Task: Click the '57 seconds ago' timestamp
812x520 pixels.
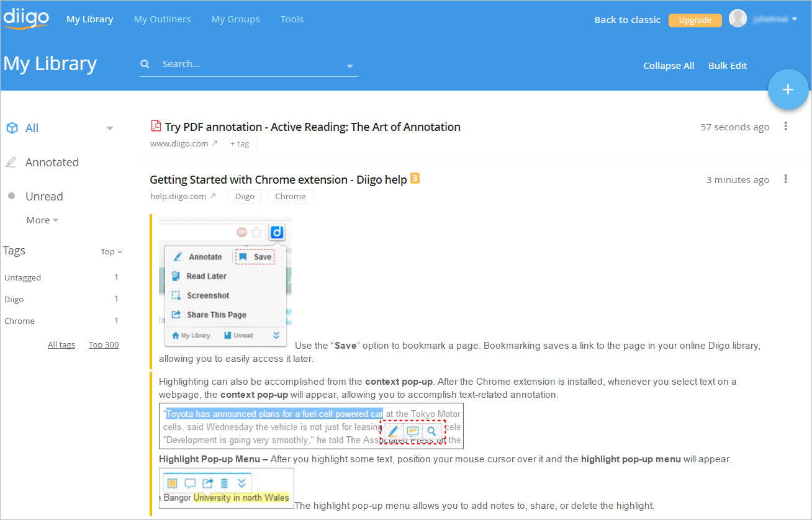Action: click(735, 127)
